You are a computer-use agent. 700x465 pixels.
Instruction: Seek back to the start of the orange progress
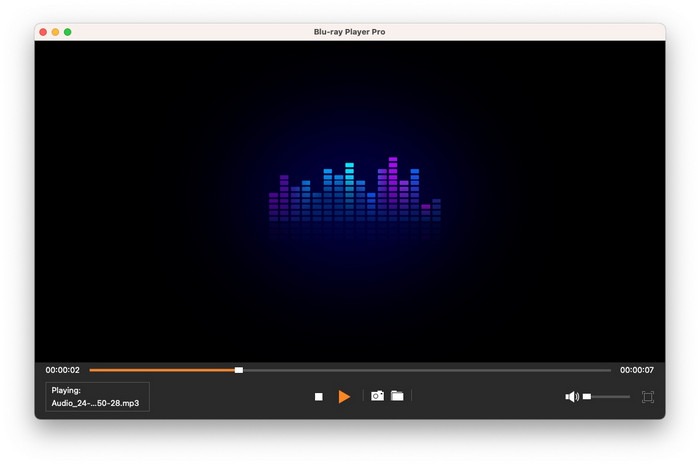tap(92, 370)
